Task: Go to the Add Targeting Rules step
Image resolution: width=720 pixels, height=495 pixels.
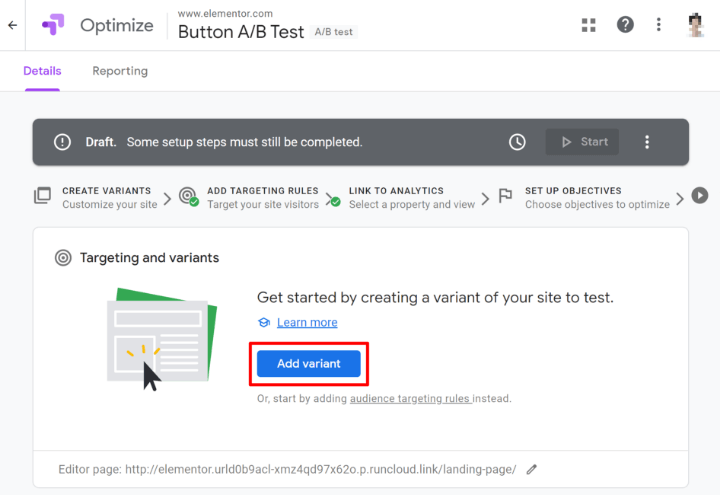Action: pyautogui.click(x=262, y=197)
